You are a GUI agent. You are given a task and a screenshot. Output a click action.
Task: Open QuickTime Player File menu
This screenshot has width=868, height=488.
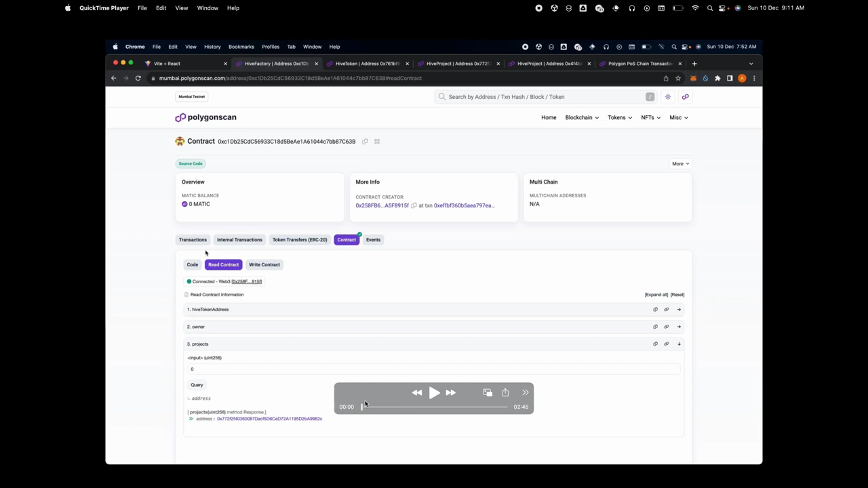click(x=142, y=8)
